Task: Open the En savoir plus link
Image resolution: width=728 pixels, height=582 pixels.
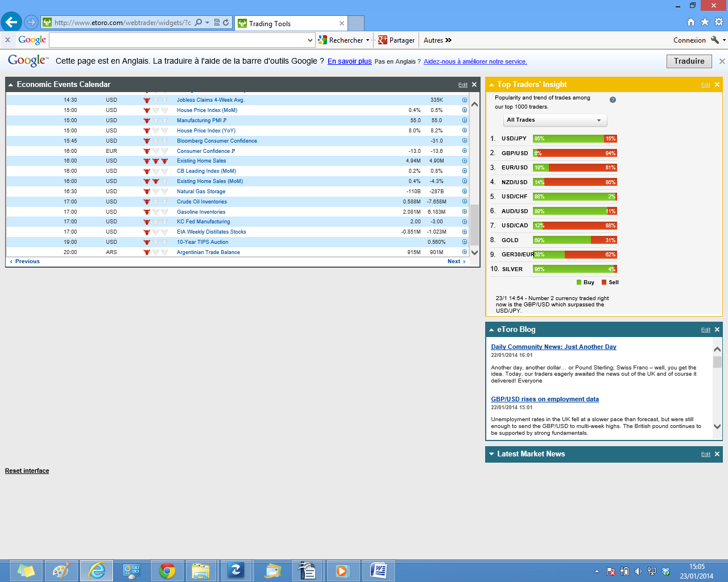Action: (349, 61)
